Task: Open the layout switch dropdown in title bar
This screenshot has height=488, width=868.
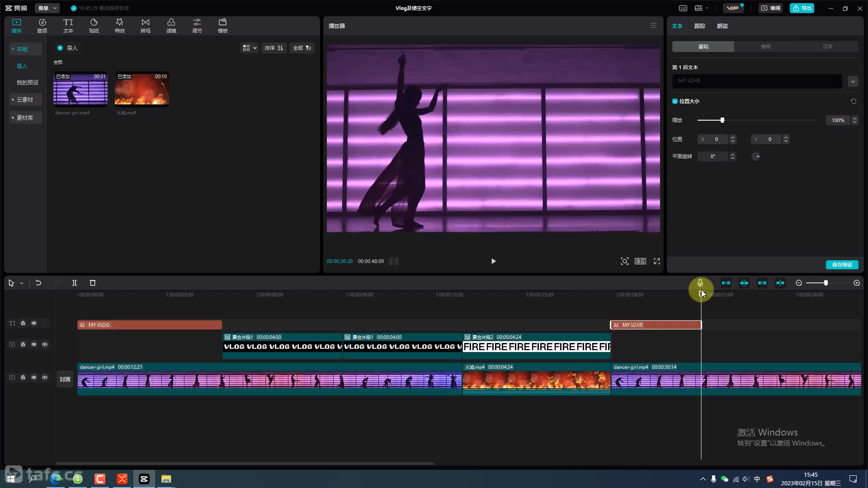Action: point(701,8)
